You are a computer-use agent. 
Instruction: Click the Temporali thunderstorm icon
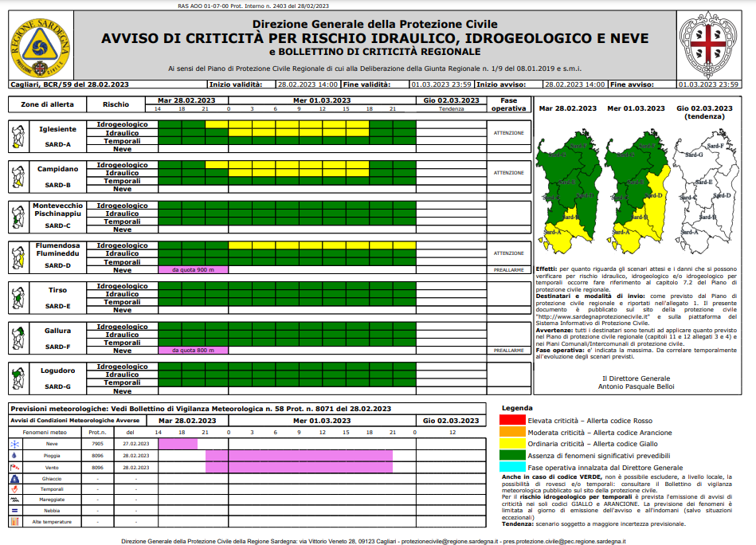(x=15, y=489)
